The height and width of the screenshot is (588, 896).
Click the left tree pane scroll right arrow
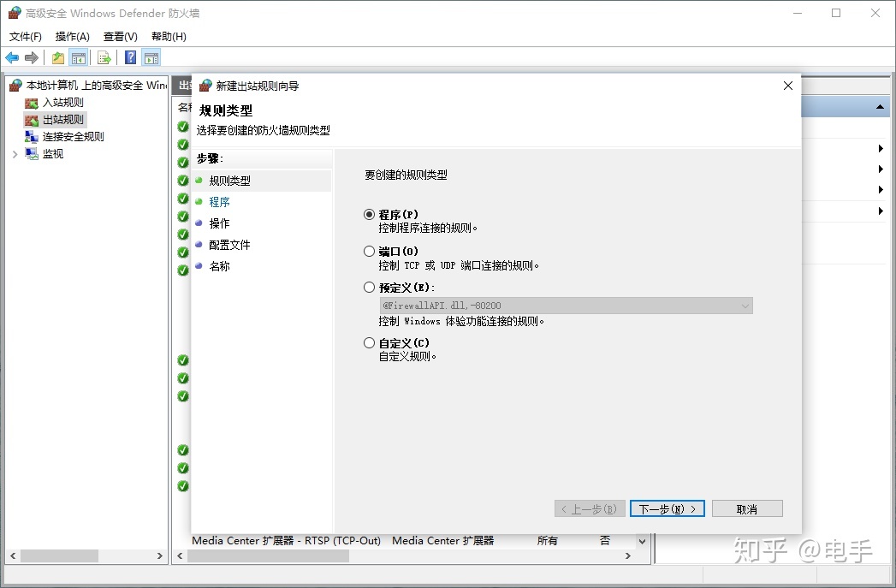coord(160,556)
